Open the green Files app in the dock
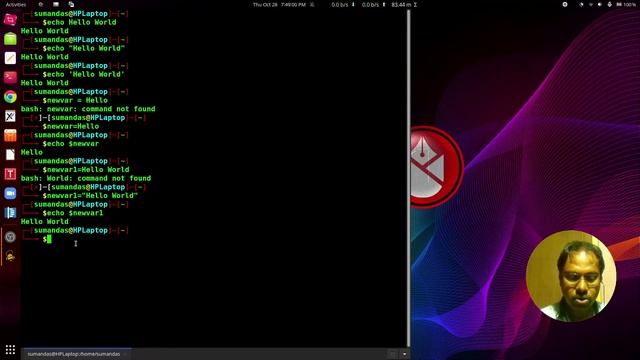Viewport: 640px width, 360px height. (x=10, y=39)
